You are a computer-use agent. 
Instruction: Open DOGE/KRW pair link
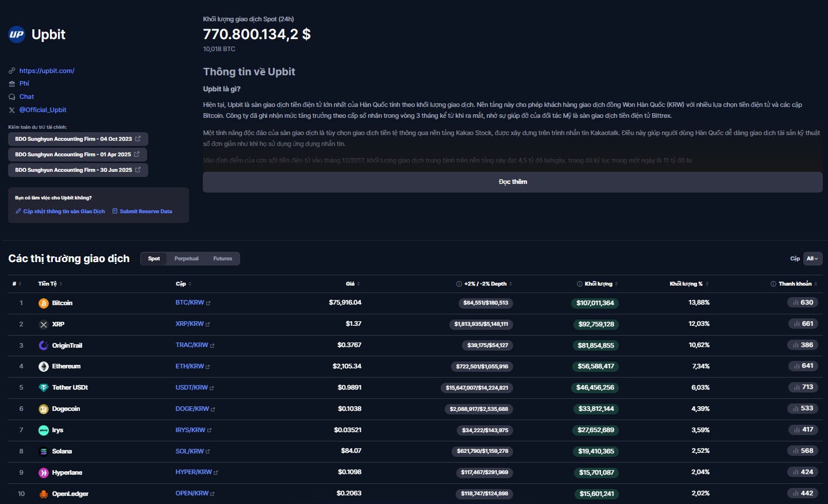(192, 409)
